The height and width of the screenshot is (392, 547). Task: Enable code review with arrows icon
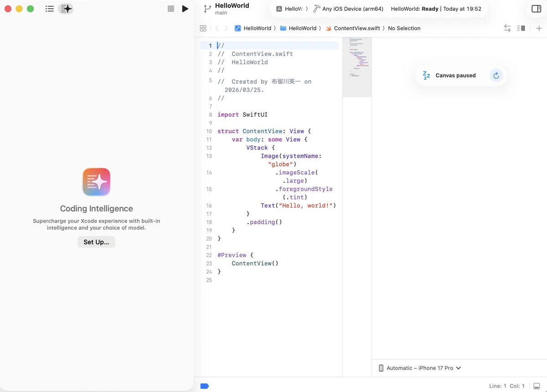(507, 28)
